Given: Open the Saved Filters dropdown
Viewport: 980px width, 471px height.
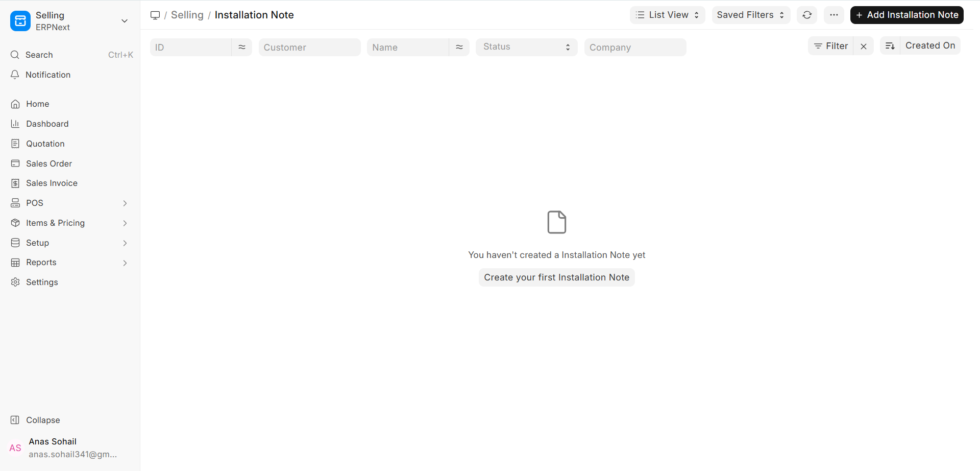Looking at the screenshot, I should pyautogui.click(x=750, y=15).
